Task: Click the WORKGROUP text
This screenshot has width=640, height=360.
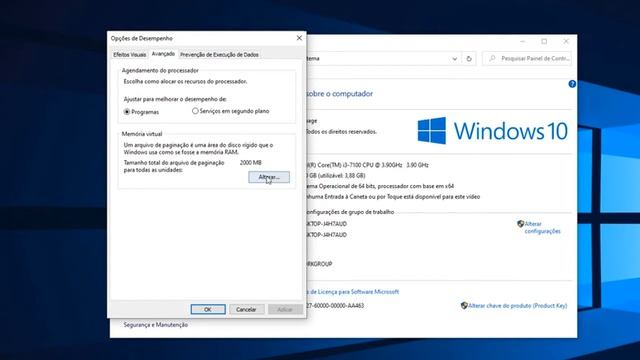Action: (x=320, y=264)
